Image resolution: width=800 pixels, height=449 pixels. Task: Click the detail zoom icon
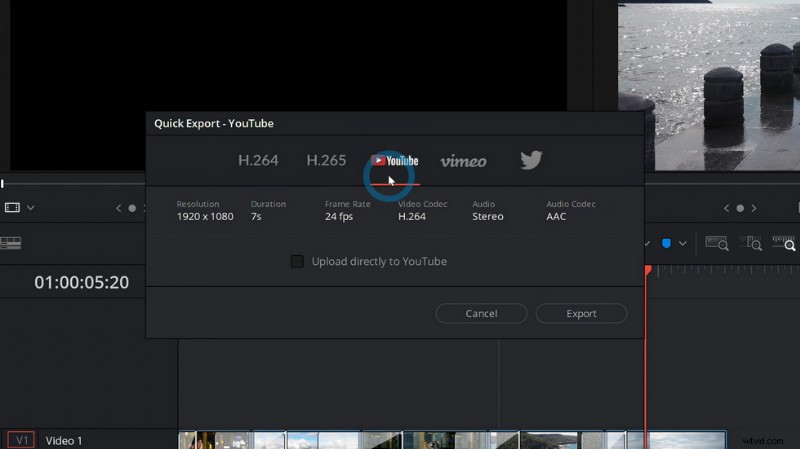pos(751,243)
